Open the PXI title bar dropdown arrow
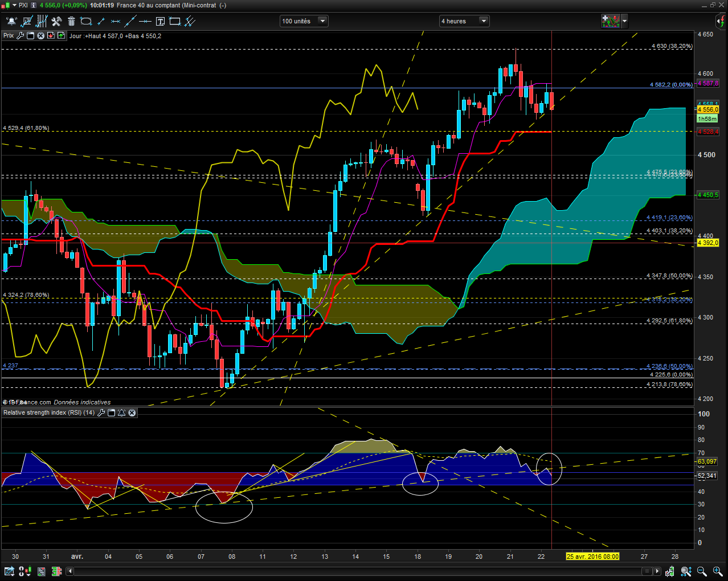The height and width of the screenshot is (581, 728). (14, 5)
